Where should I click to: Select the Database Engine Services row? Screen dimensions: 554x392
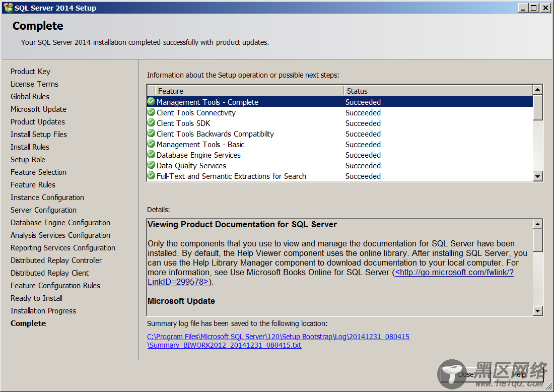point(340,155)
